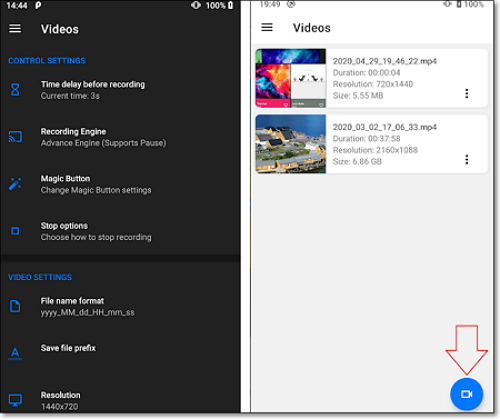Image resolution: width=500 pixels, height=419 pixels.
Task: Tap the blue record video floating button
Action: coord(466,394)
